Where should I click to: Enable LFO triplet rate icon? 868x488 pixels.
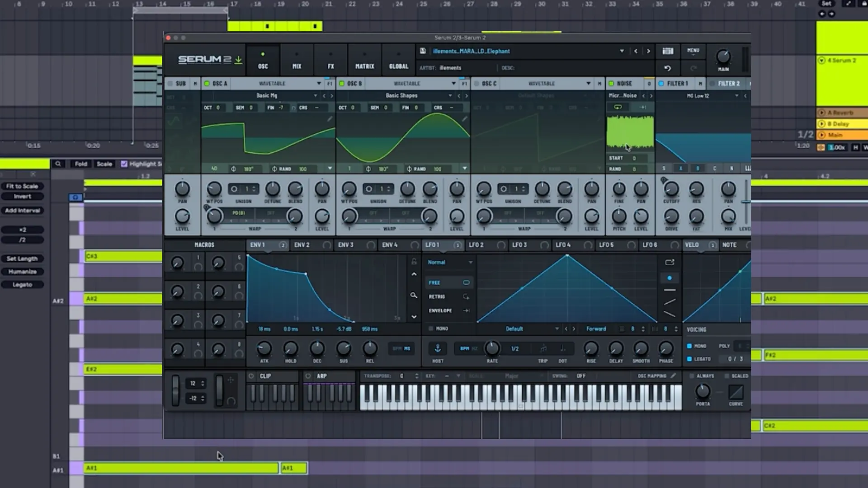pyautogui.click(x=543, y=348)
